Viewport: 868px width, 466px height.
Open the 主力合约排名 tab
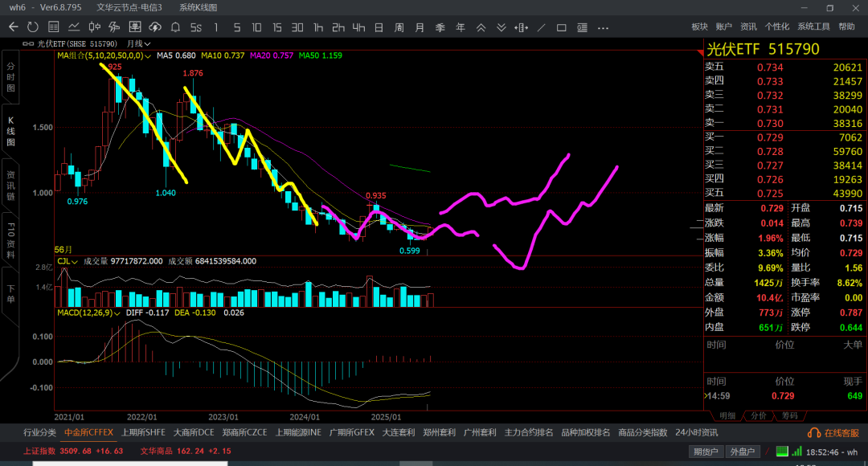[529, 433]
